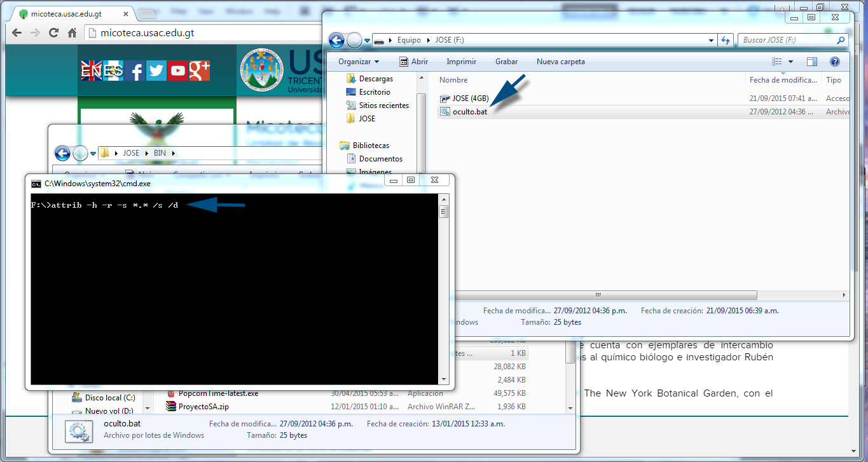Click the Grabar toolbar button
868x462 pixels.
[x=506, y=62]
